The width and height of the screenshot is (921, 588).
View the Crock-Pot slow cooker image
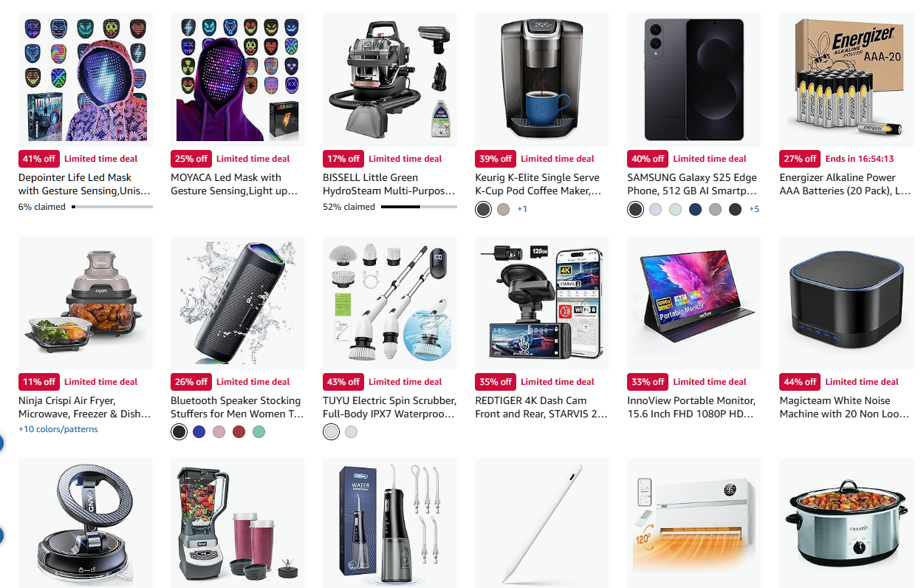846,523
